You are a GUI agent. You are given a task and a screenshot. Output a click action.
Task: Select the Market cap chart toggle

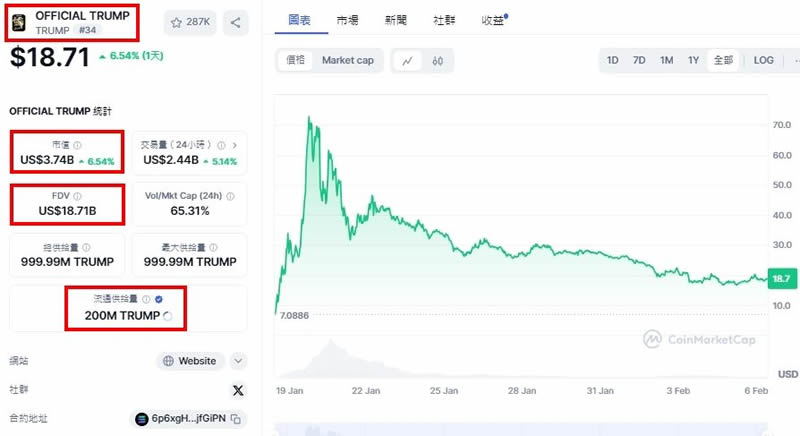pyautogui.click(x=347, y=61)
